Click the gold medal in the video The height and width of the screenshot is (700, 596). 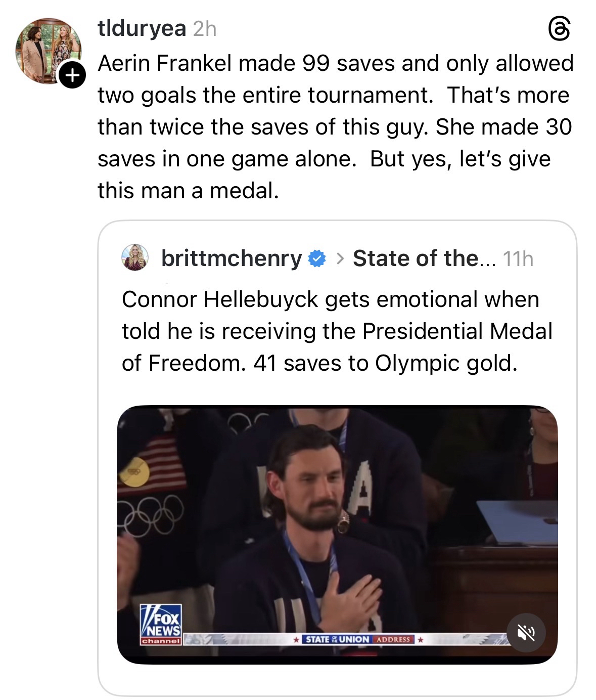coord(134,471)
